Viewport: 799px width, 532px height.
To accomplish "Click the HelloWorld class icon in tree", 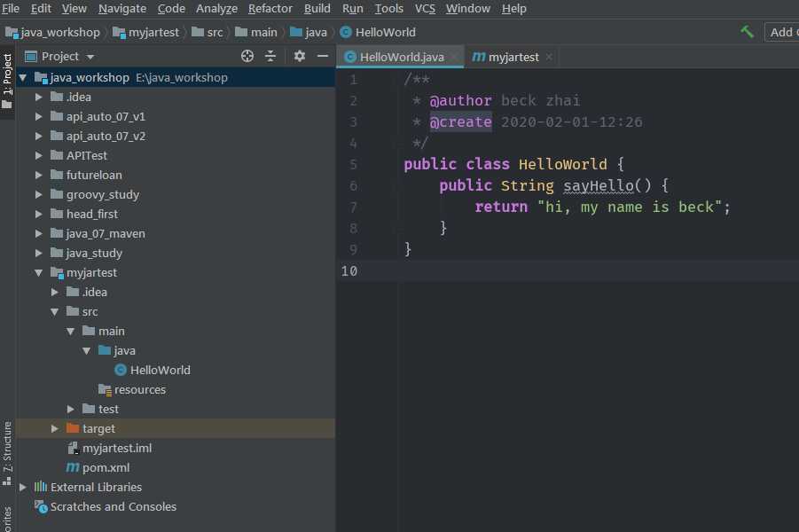I will [121, 370].
